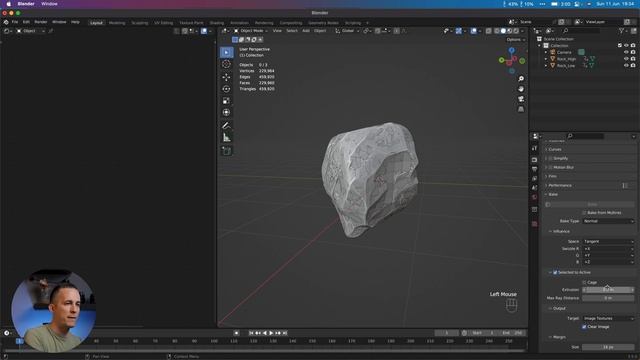Uncheck Selected to Active checkbox

point(555,272)
